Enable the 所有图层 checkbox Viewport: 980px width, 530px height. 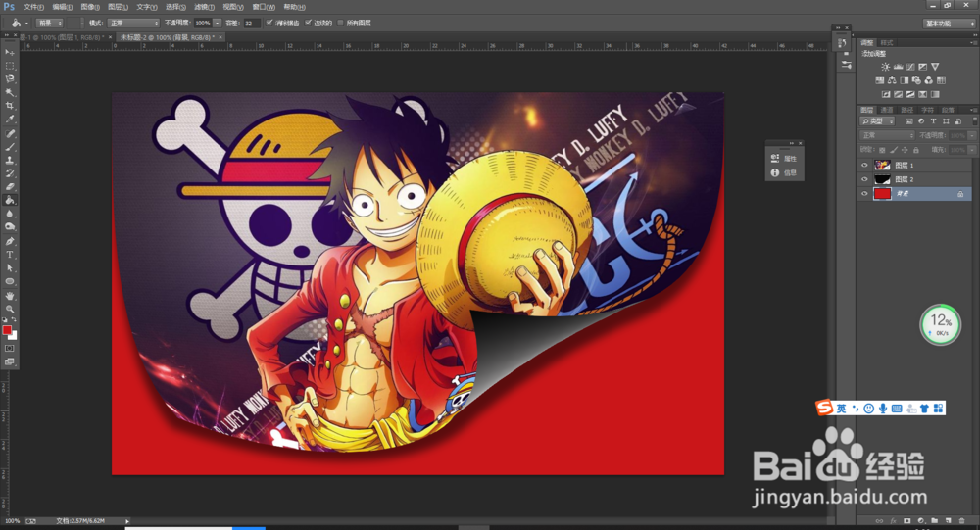click(x=341, y=23)
